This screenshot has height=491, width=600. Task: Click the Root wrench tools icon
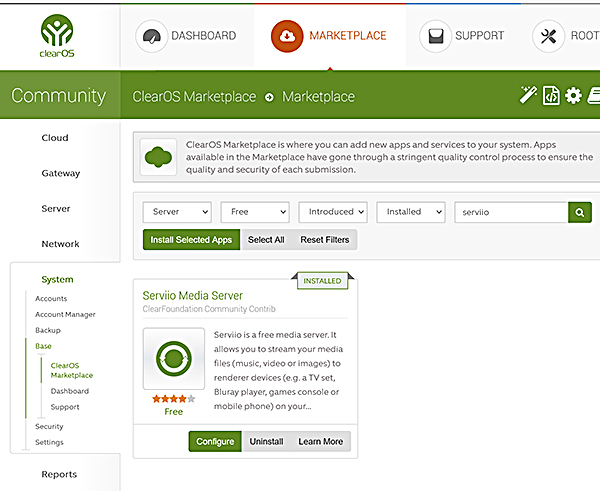tap(548, 36)
